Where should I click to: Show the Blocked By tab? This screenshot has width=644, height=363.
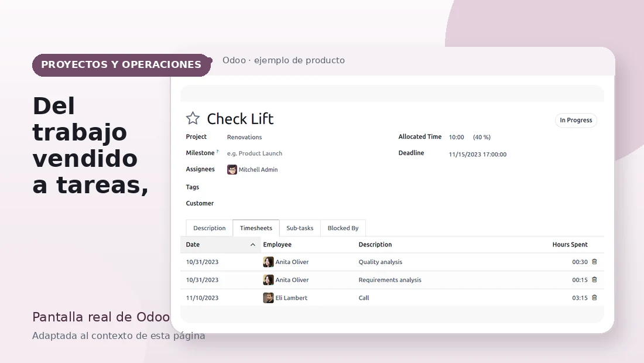tap(343, 228)
